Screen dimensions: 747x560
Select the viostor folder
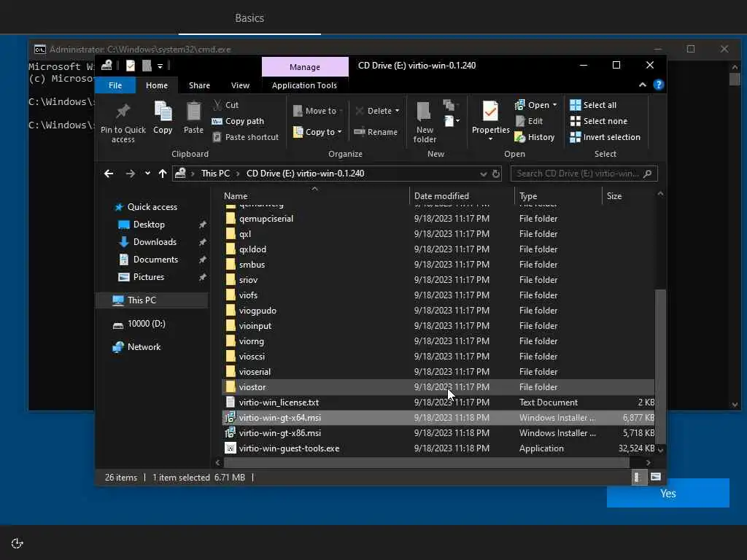[x=438, y=387]
